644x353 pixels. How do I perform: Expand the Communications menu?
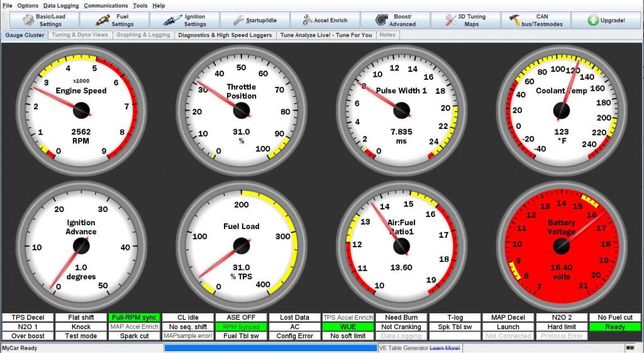click(106, 5)
